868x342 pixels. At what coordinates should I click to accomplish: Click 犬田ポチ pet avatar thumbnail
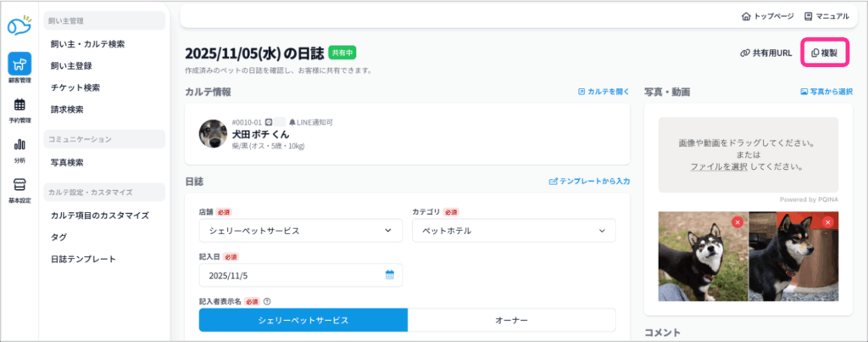click(213, 133)
